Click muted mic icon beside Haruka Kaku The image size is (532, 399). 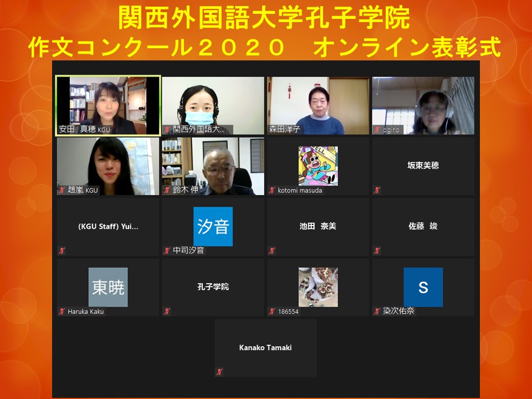(x=62, y=311)
